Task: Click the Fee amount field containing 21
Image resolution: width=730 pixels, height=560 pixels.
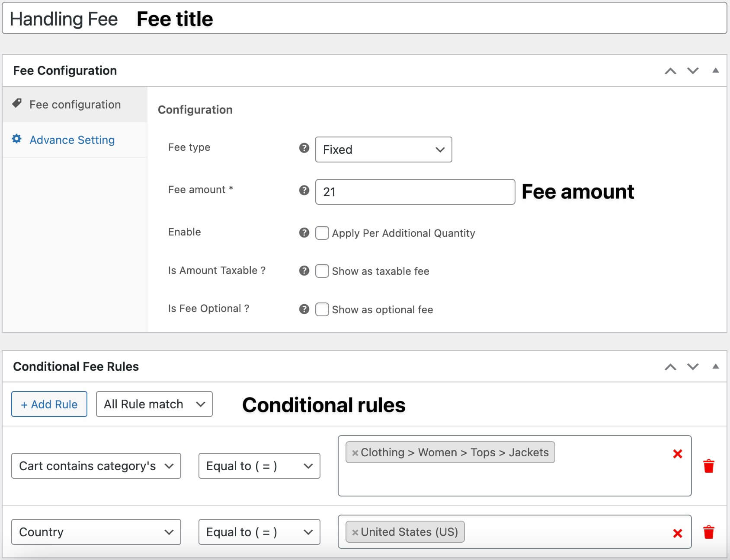Action: pyautogui.click(x=414, y=192)
